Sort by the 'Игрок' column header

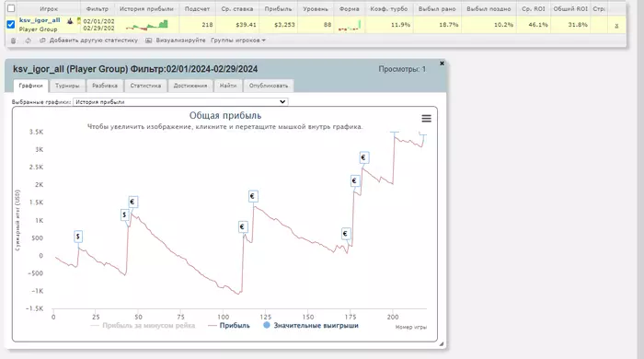click(x=49, y=8)
